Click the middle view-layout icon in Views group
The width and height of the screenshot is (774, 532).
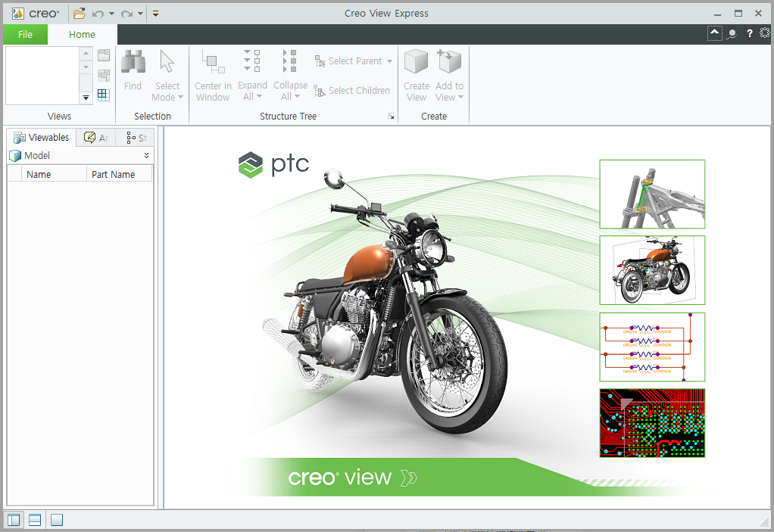click(x=104, y=75)
